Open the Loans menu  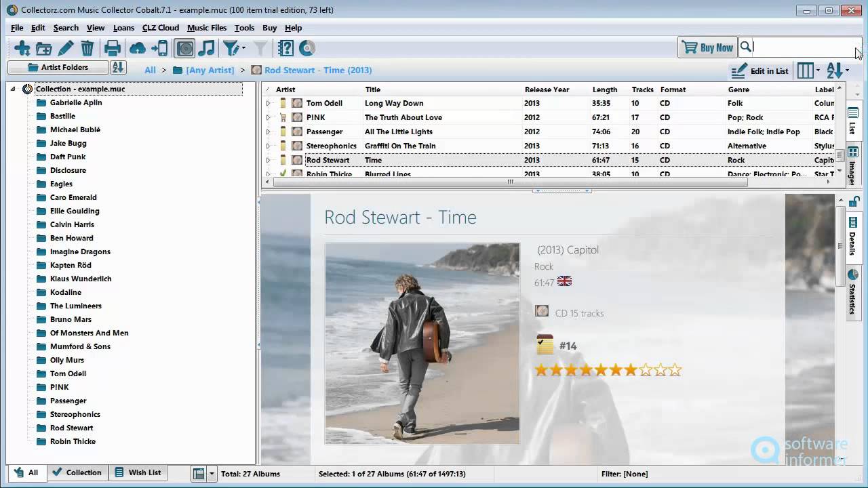point(123,28)
